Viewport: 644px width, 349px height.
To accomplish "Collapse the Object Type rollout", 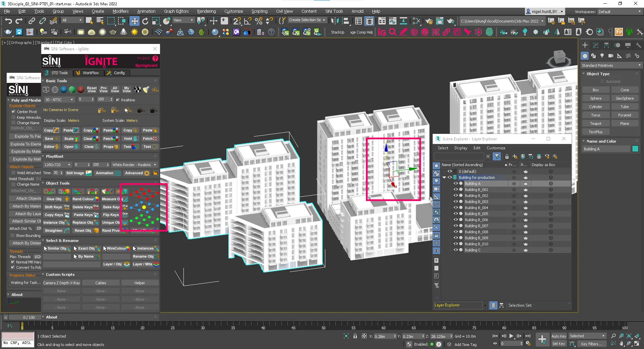I will click(584, 74).
